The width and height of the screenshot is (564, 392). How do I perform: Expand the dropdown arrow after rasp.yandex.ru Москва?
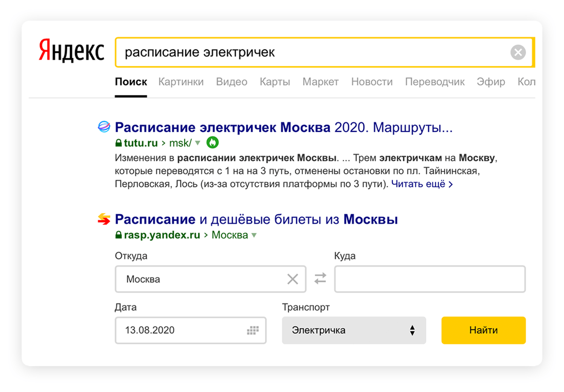254,235
